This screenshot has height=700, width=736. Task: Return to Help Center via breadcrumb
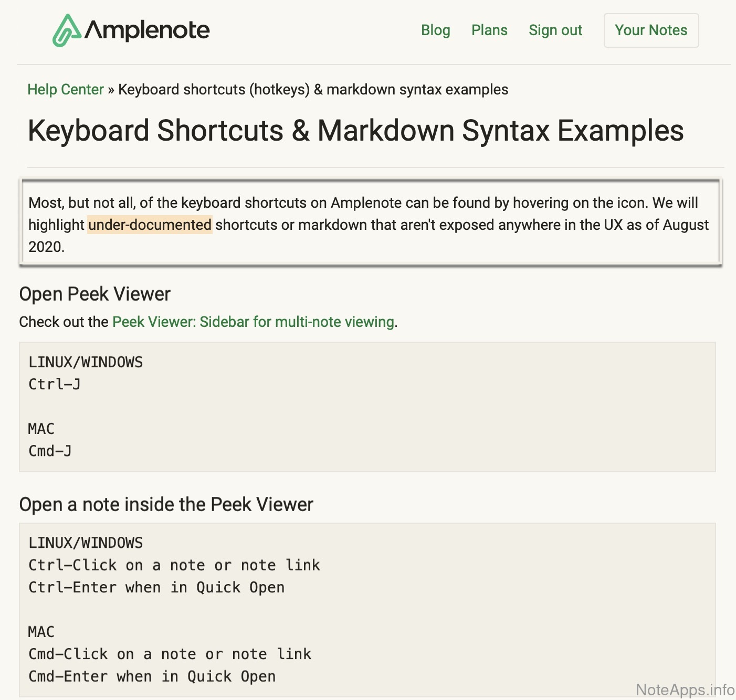point(66,90)
